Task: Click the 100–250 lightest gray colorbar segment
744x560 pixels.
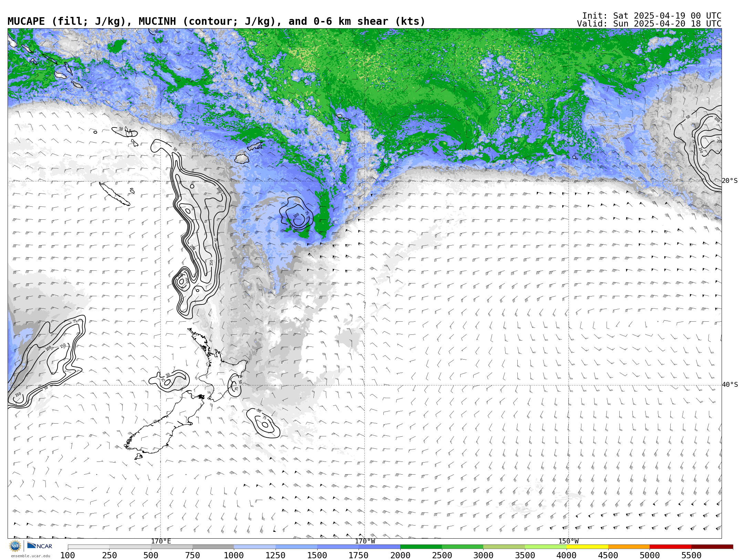Action: point(89,547)
